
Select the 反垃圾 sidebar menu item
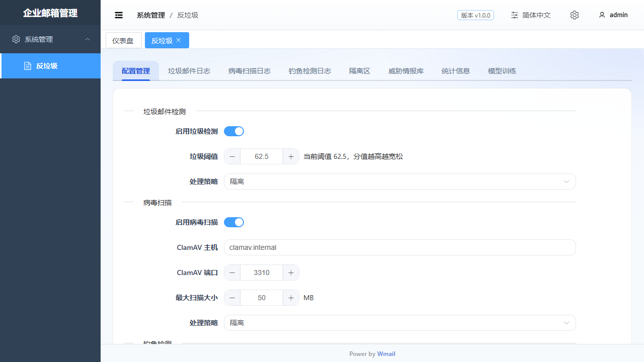50,66
